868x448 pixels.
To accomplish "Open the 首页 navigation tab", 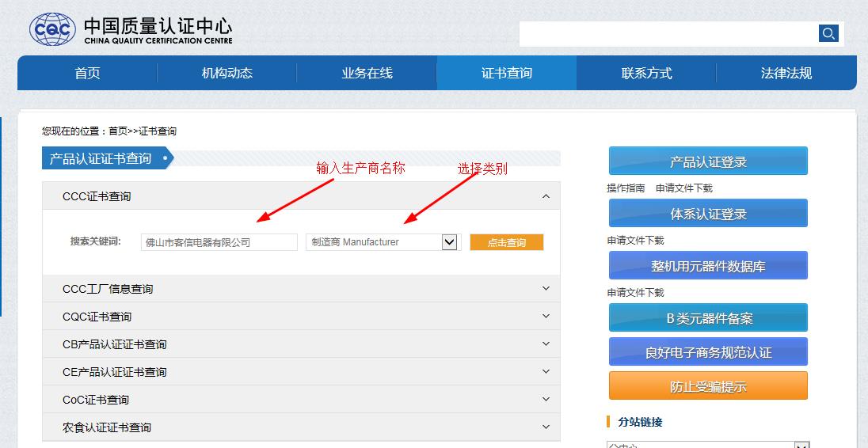I will (x=87, y=73).
